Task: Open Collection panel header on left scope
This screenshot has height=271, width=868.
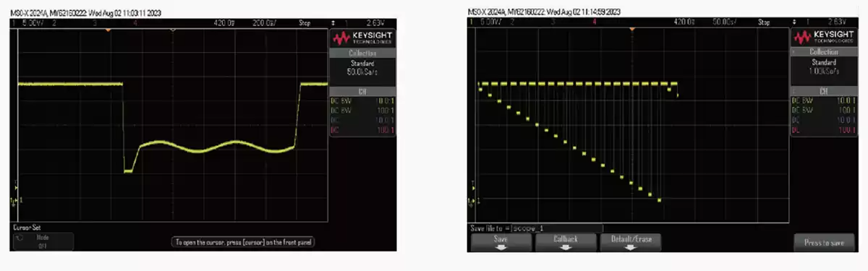Action: click(x=363, y=53)
